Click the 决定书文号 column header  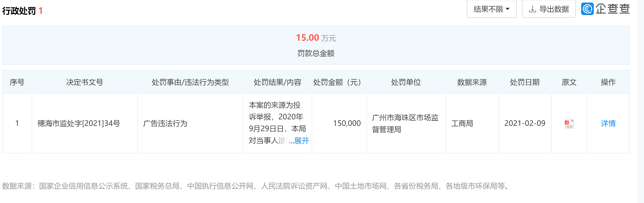coord(85,82)
